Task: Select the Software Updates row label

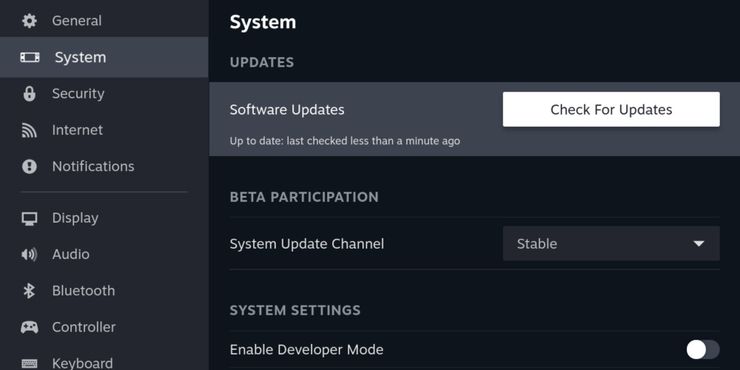Action: click(287, 109)
